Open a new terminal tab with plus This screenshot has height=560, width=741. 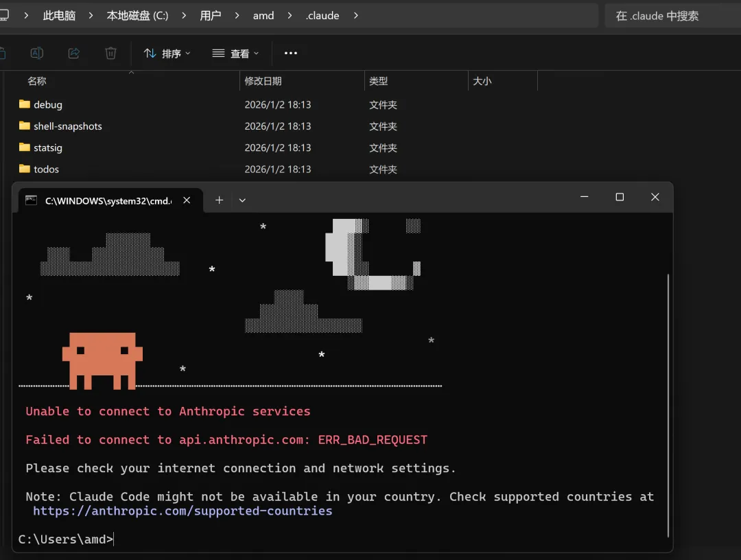(x=220, y=200)
